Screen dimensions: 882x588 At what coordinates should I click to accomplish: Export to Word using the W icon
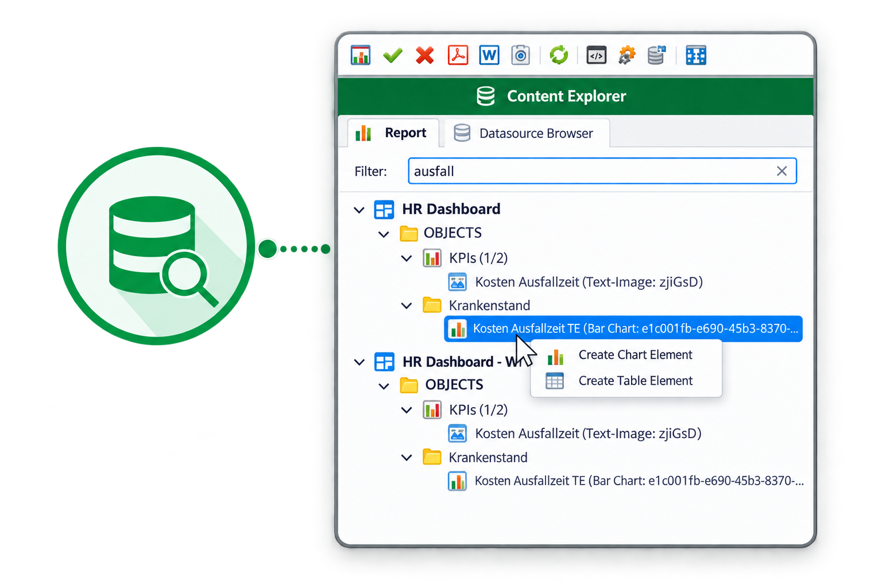[489, 55]
